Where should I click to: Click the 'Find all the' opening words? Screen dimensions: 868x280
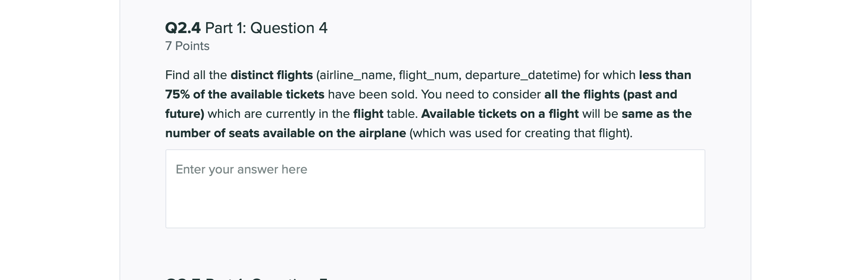[x=196, y=75]
